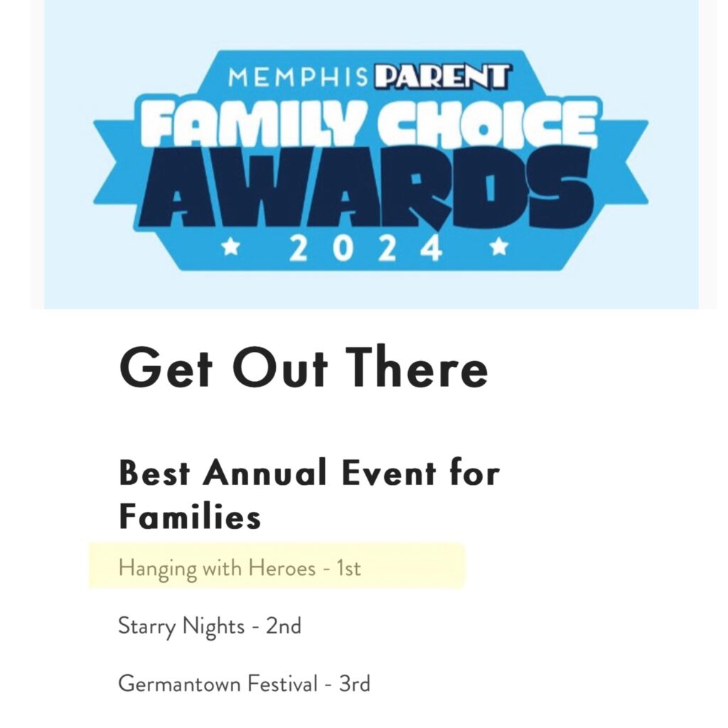
Task: Click the word Families in the heading
Action: [190, 517]
